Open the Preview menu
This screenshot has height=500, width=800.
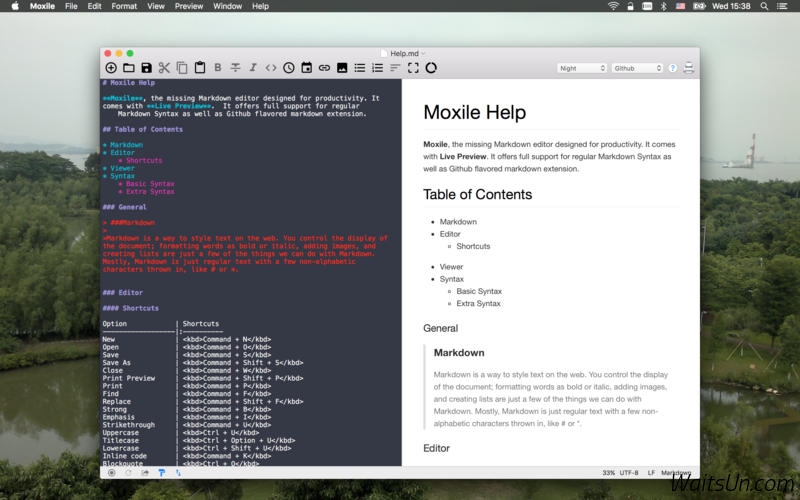point(189,6)
